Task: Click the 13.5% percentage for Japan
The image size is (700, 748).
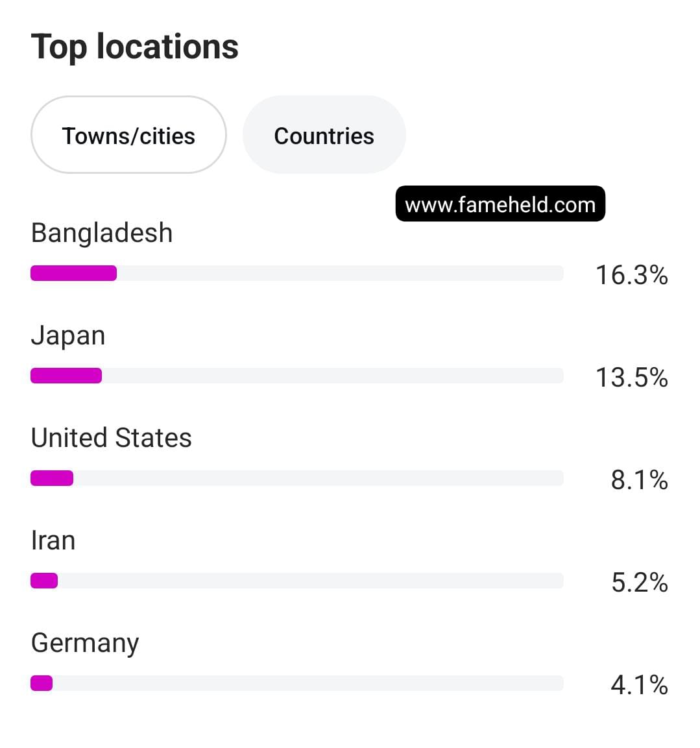Action: [631, 378]
